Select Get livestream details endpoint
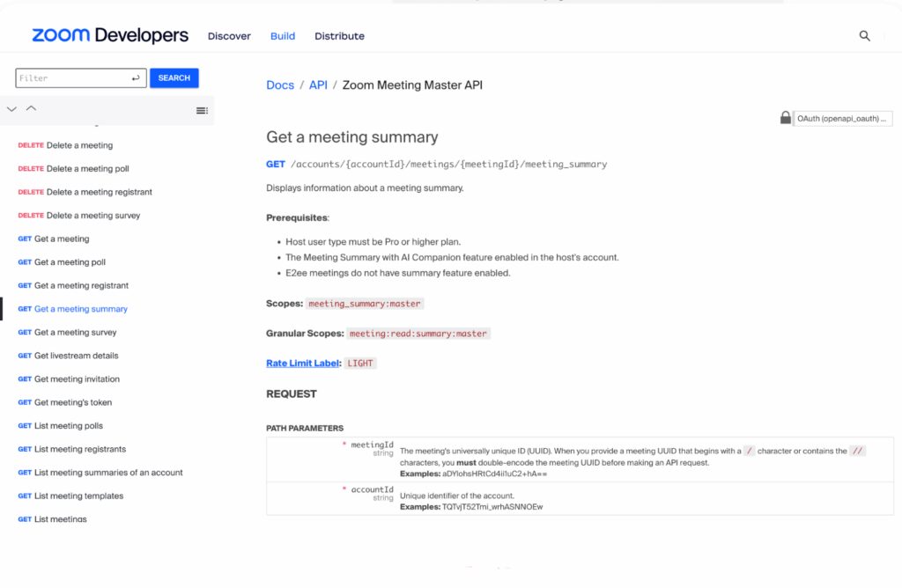This screenshot has width=902, height=588. tap(68, 356)
